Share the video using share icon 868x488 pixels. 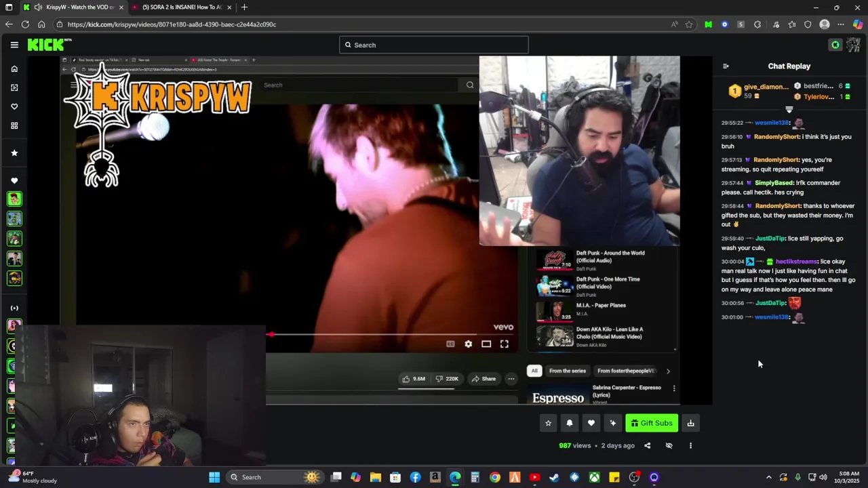(x=647, y=445)
